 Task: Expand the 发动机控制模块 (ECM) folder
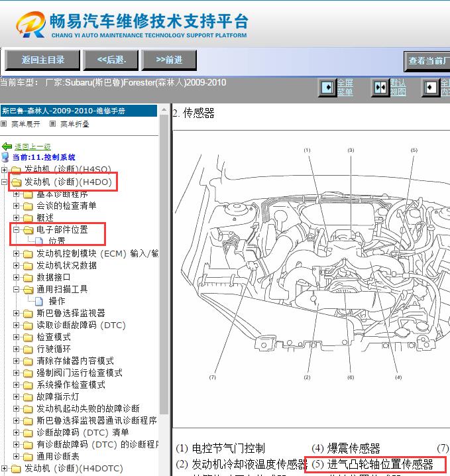coord(16,253)
